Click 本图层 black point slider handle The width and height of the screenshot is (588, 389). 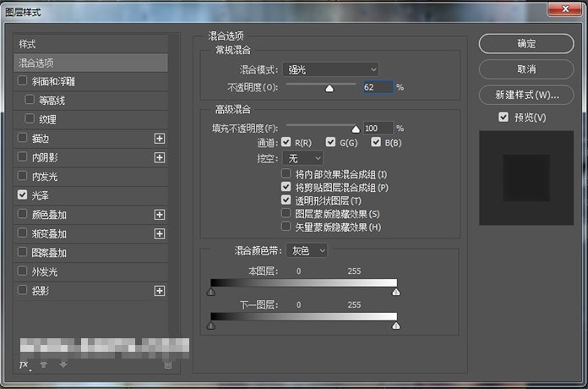211,292
